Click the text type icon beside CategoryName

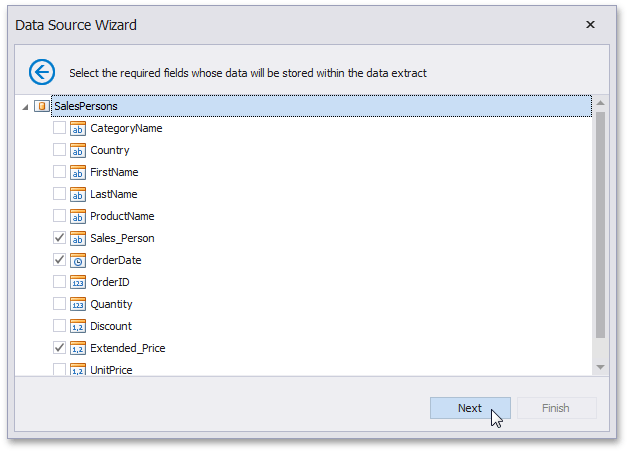point(78,128)
